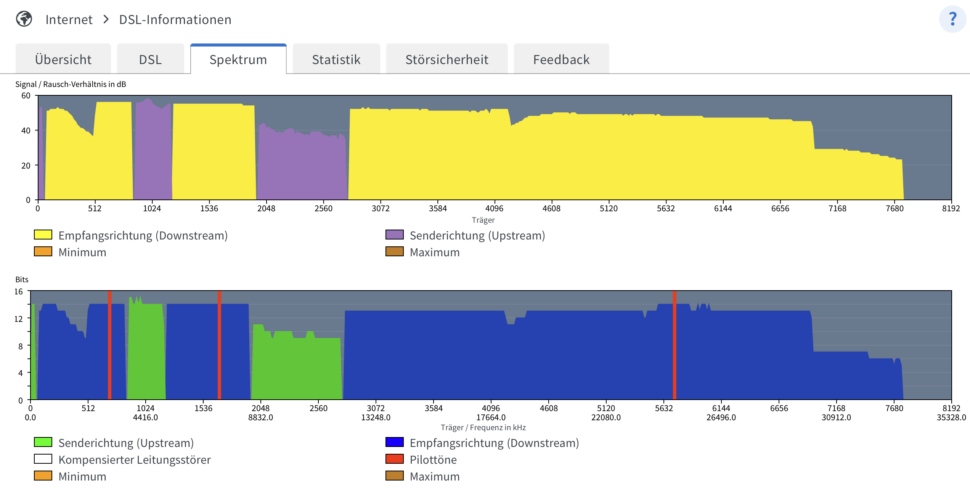Click the globe Internet icon in breadcrumb
The width and height of the screenshot is (970, 495).
24,19
